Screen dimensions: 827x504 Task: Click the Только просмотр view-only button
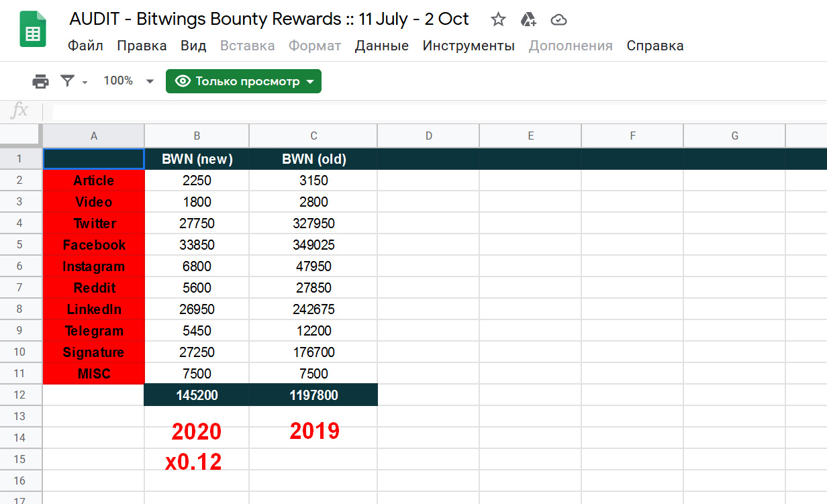coord(244,81)
